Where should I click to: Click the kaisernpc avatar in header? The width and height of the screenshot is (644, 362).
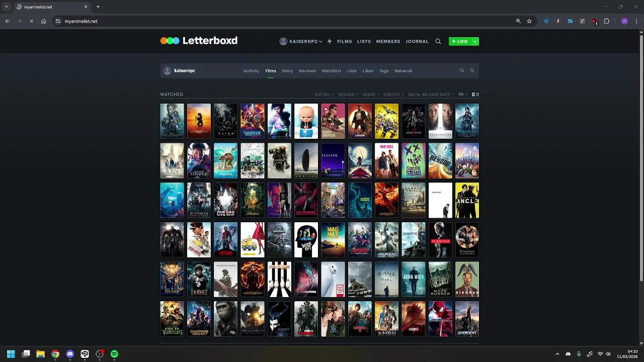pyautogui.click(x=283, y=41)
